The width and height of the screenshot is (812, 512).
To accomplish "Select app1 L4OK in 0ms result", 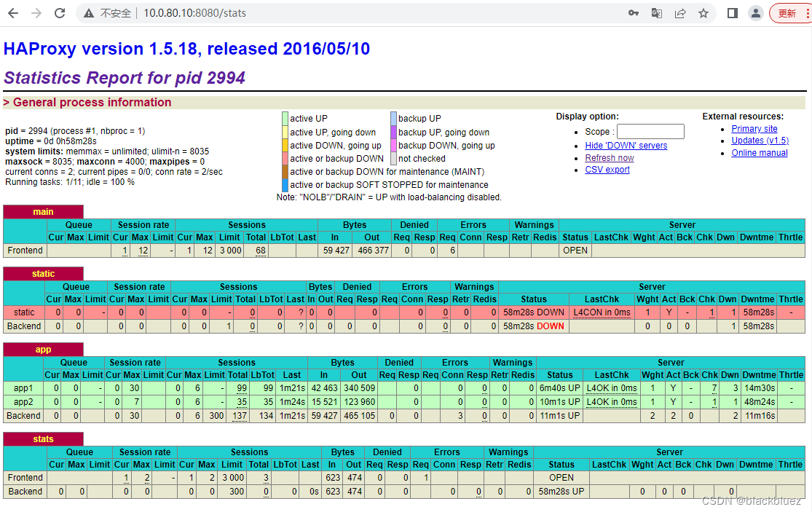I will (612, 388).
